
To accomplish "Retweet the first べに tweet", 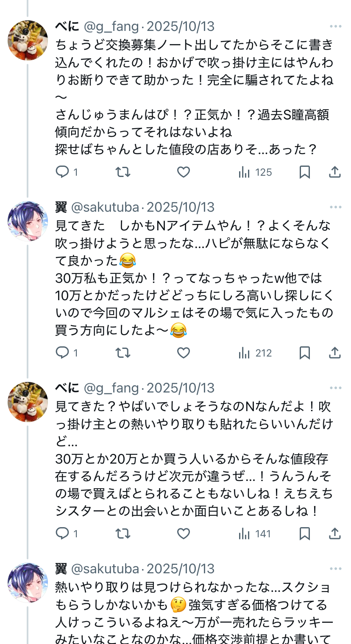I will (123, 172).
